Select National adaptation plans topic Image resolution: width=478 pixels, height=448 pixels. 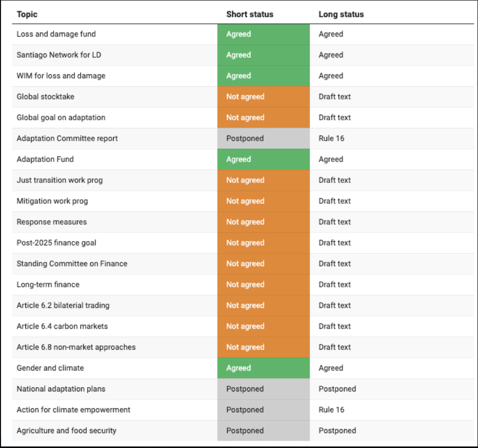[61, 389]
